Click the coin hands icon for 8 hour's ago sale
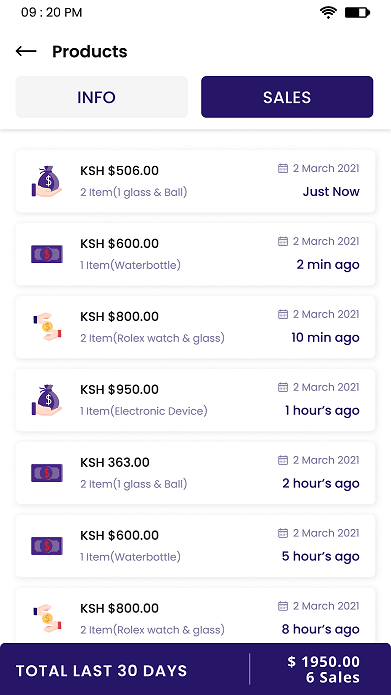The width and height of the screenshot is (391, 695). coord(47,619)
